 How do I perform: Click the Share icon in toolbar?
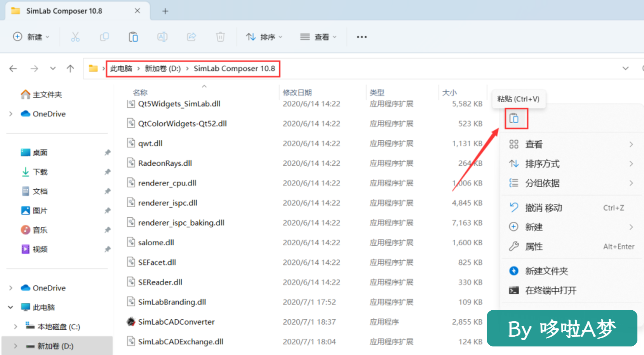coord(191,37)
